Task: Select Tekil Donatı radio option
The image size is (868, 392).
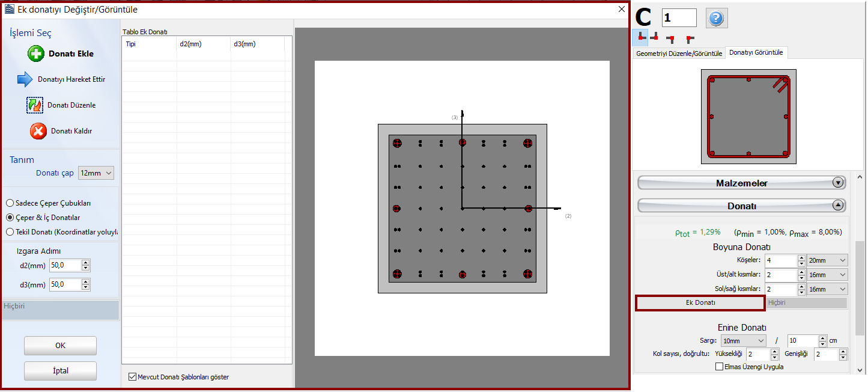Action: pyautogui.click(x=10, y=231)
